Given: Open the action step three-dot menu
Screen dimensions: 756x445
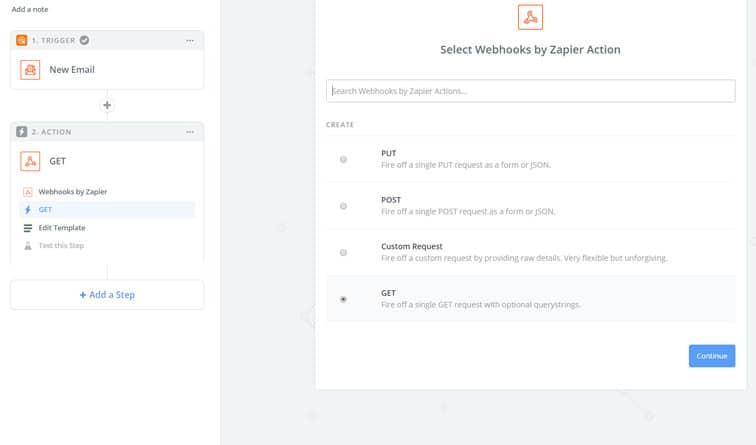Looking at the screenshot, I should pos(190,132).
